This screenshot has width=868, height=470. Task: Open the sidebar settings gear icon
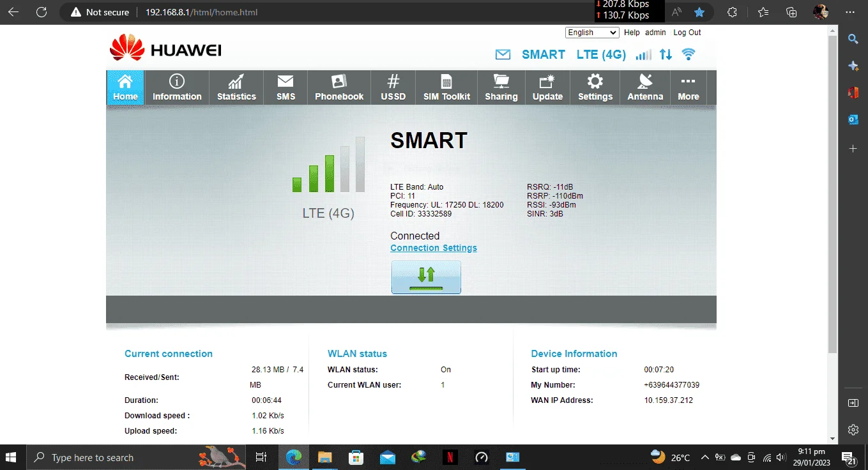[853, 430]
